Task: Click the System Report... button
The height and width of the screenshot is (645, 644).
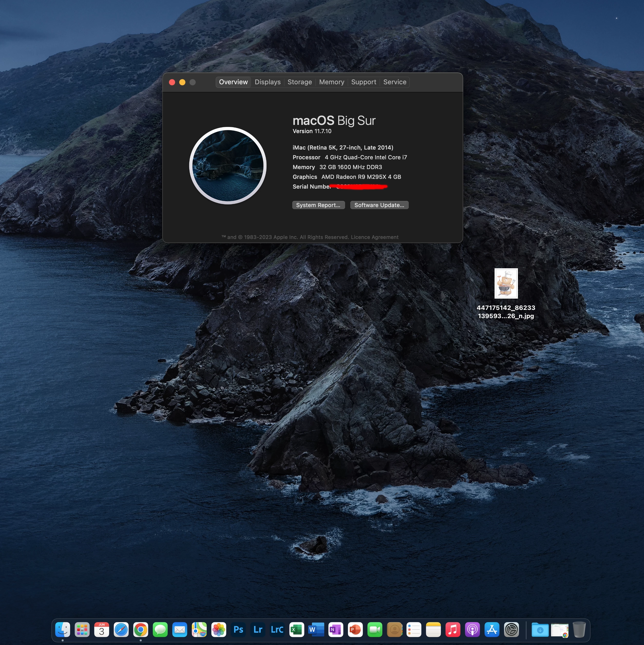Action: [318, 205]
